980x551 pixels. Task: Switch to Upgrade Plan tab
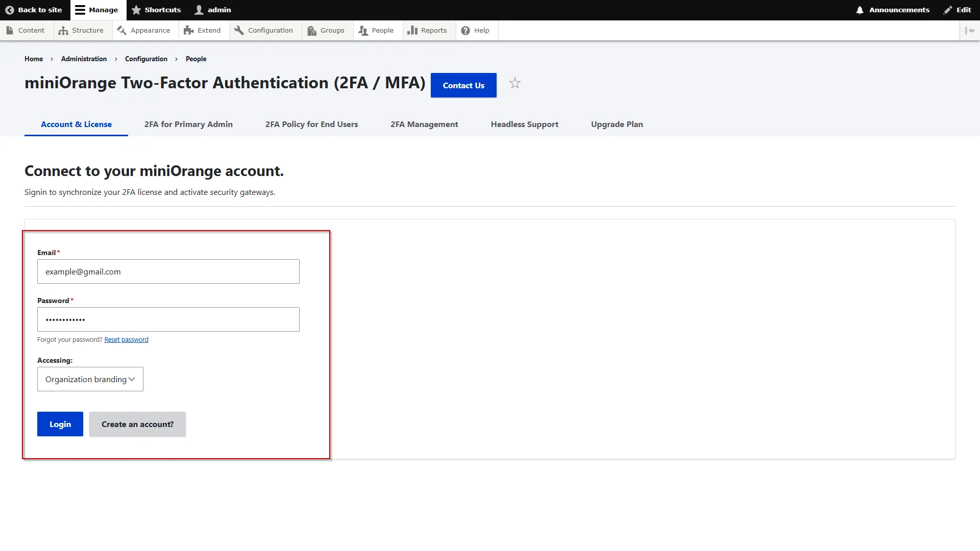[x=617, y=124]
